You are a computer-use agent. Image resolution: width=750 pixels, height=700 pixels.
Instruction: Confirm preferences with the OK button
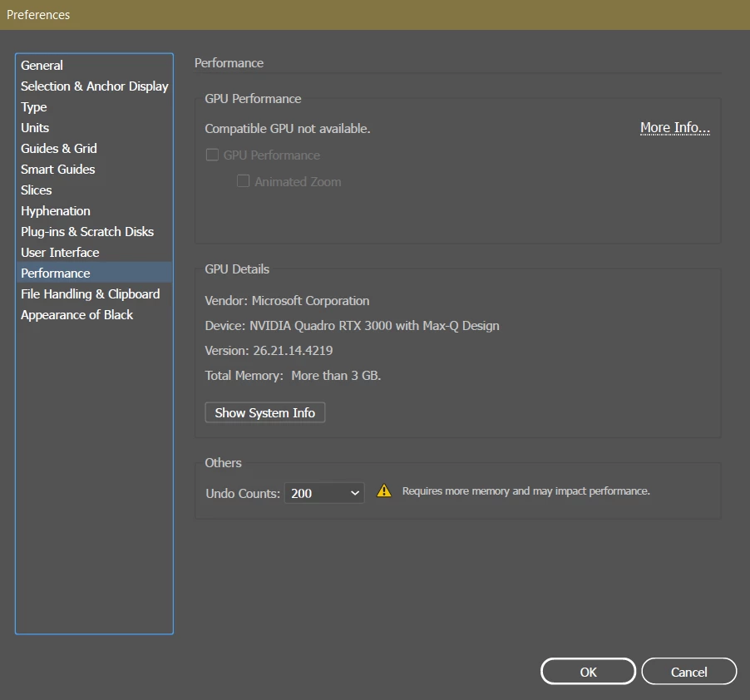(x=588, y=672)
